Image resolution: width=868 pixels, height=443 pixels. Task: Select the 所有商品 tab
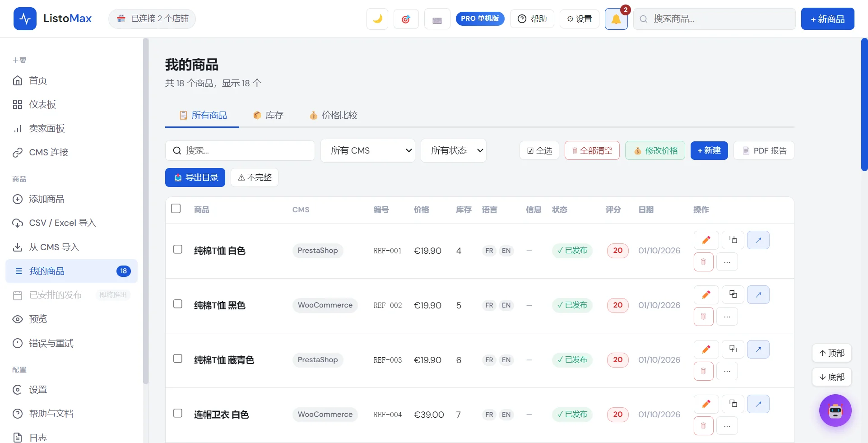pos(203,115)
